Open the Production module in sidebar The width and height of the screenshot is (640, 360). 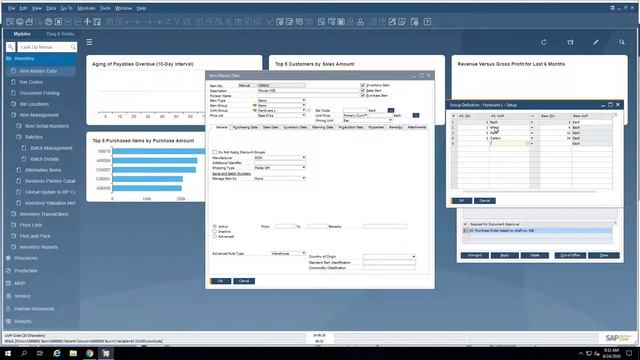point(26,271)
